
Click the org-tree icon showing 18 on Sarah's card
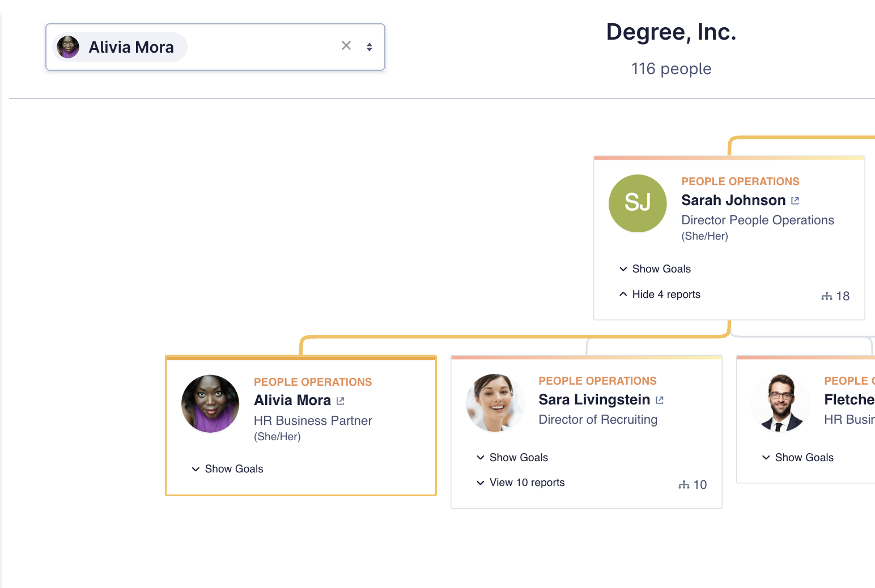pyautogui.click(x=827, y=296)
